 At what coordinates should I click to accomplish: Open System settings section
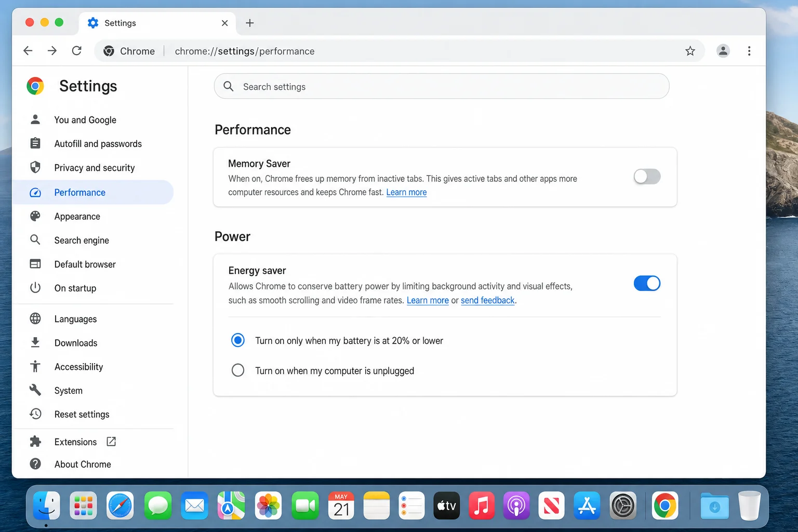[92, 390]
